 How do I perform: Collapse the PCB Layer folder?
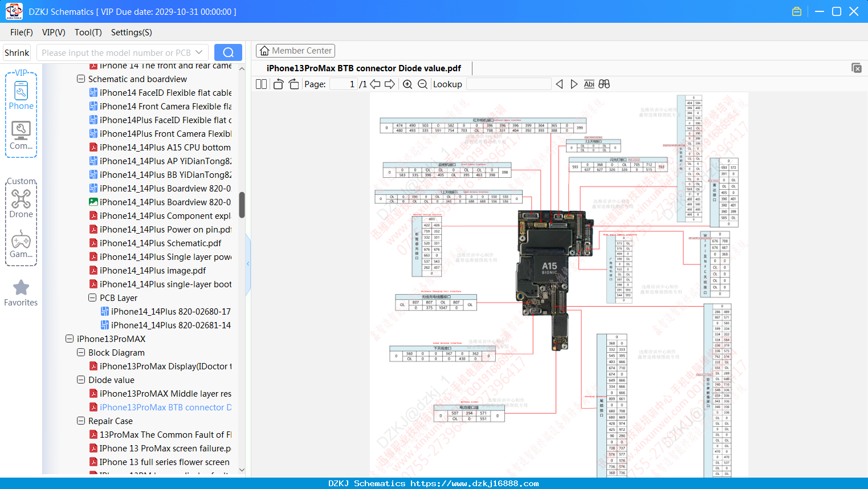coord(92,298)
